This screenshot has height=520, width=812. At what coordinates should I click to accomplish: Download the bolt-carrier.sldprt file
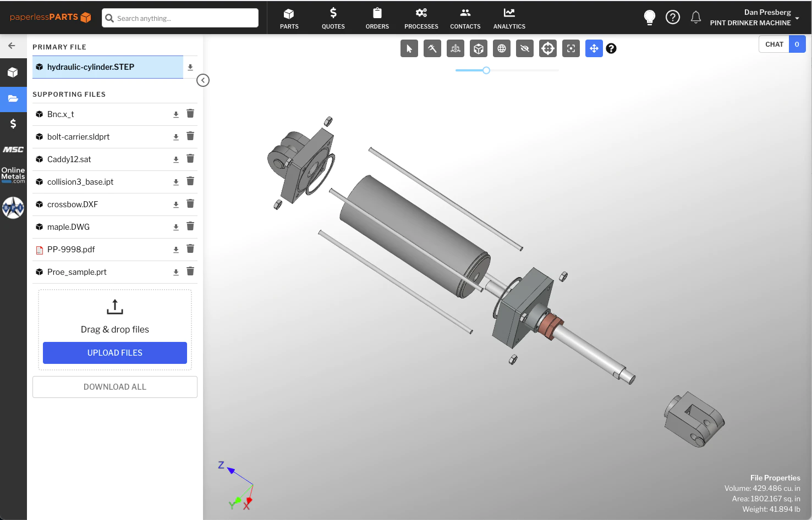coord(176,137)
